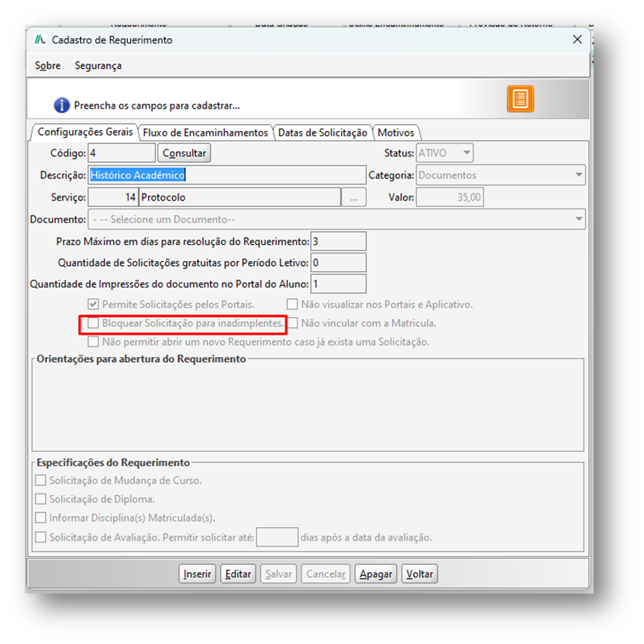Toggle Bloquear Solicitação para inadimplentes checkbox
644x644 pixels.
coord(93,323)
